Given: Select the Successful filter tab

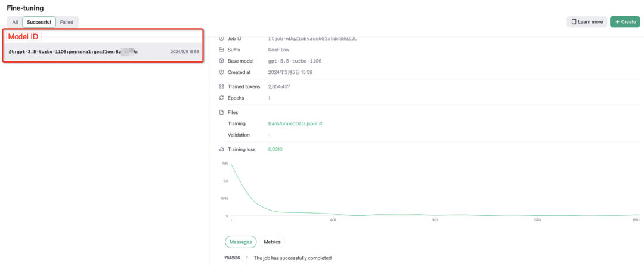Looking at the screenshot, I should coord(39,22).
